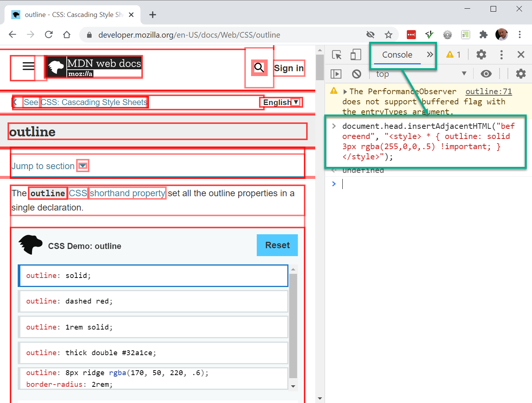Viewport: 532px width, 403px height.
Task: Open the DevTools three-dot options menu
Action: point(501,55)
